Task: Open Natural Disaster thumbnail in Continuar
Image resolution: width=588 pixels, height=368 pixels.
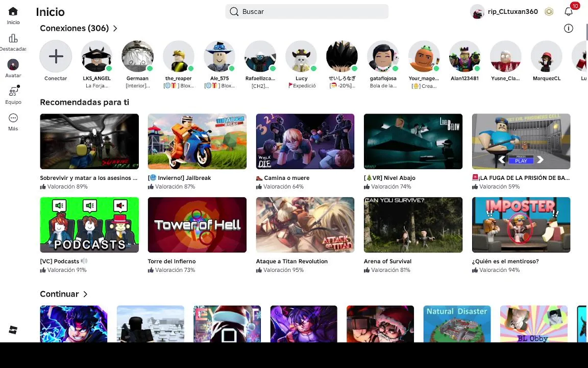Action: click(x=457, y=324)
